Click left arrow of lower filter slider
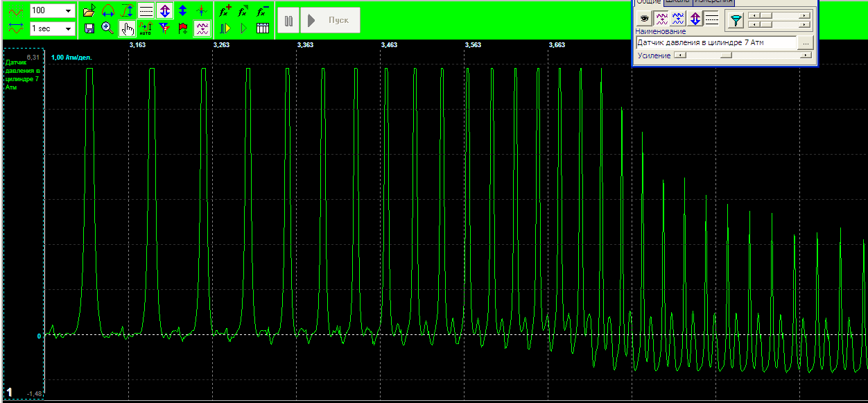The width and height of the screenshot is (868, 403). [756, 24]
